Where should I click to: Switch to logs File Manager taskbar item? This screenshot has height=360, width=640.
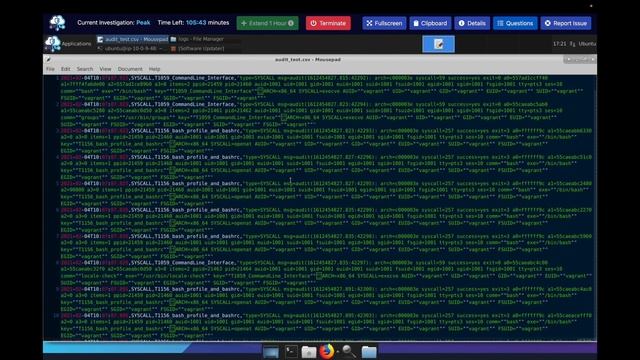[197, 39]
